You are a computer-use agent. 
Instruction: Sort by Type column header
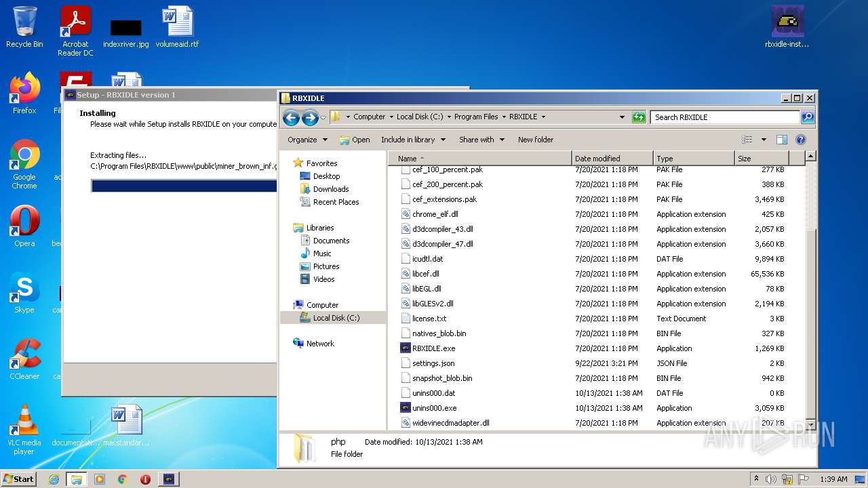(694, 159)
